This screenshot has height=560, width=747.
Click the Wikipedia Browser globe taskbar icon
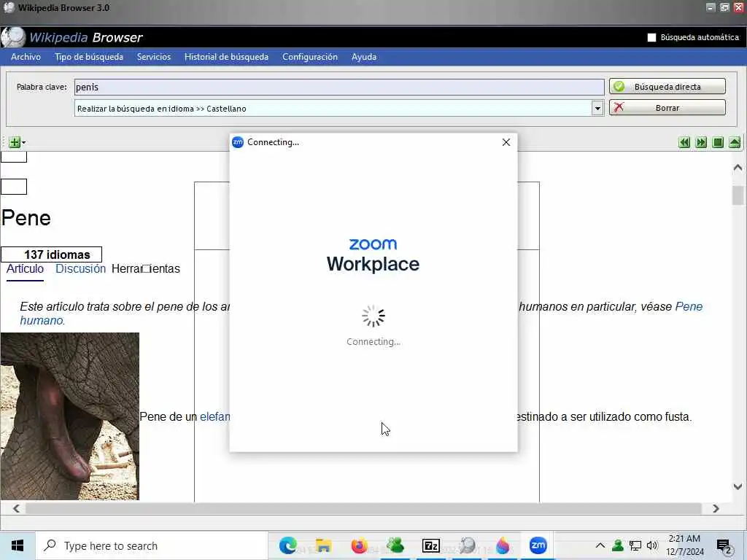[x=466, y=545]
